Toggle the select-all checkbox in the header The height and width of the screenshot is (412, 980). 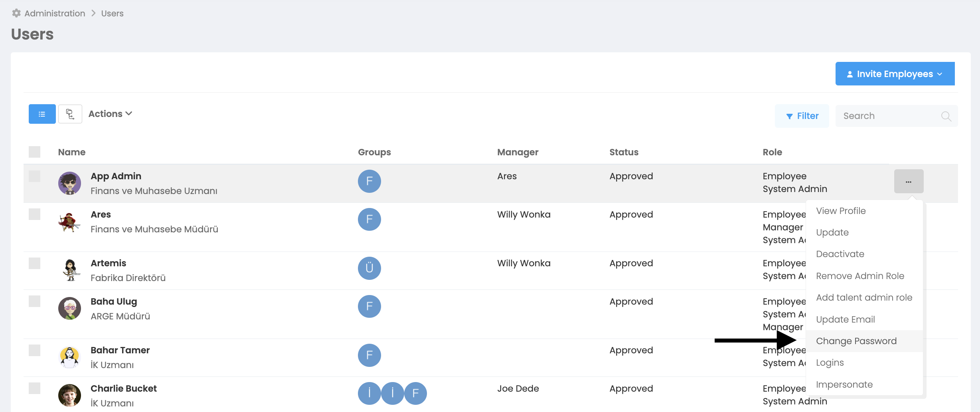pyautogui.click(x=35, y=152)
